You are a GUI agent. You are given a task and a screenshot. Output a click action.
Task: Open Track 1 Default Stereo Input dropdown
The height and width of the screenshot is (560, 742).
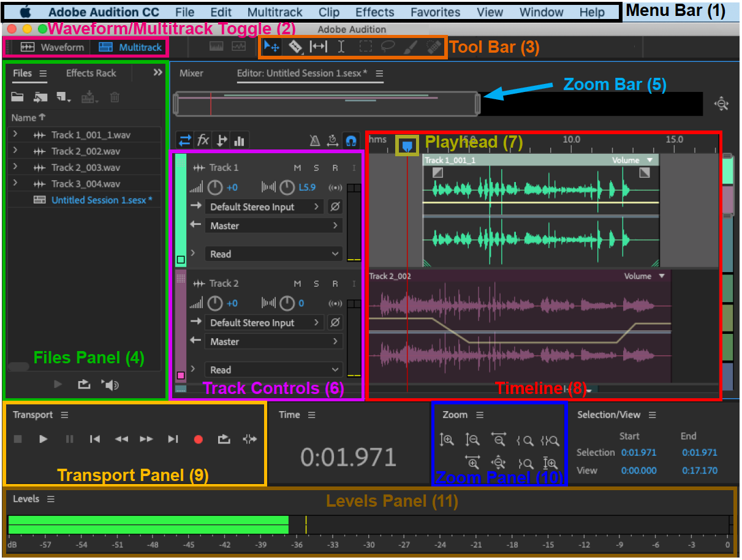pyautogui.click(x=264, y=207)
